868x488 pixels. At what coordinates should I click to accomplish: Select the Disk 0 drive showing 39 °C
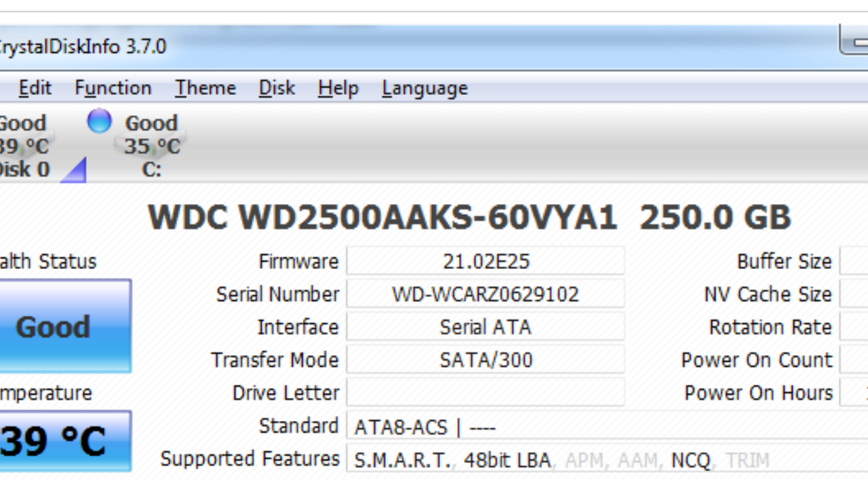point(24,146)
